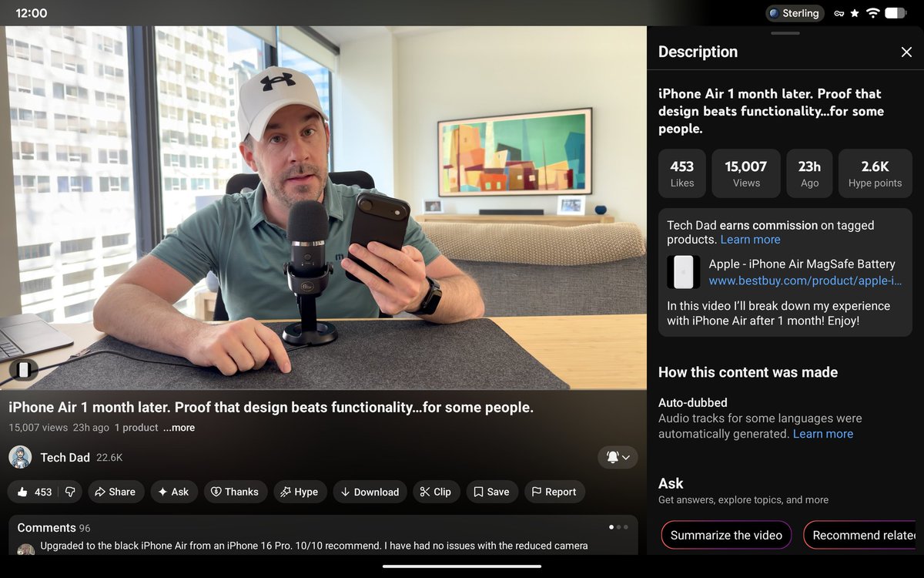Open the bestbuy.com product link

coord(805,281)
